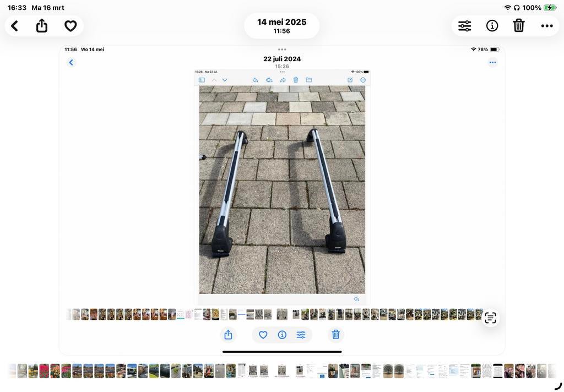Image resolution: width=564 pixels, height=392 pixels.
Task: Open the edit adjustments sliders icon at top right
Action: click(x=464, y=26)
